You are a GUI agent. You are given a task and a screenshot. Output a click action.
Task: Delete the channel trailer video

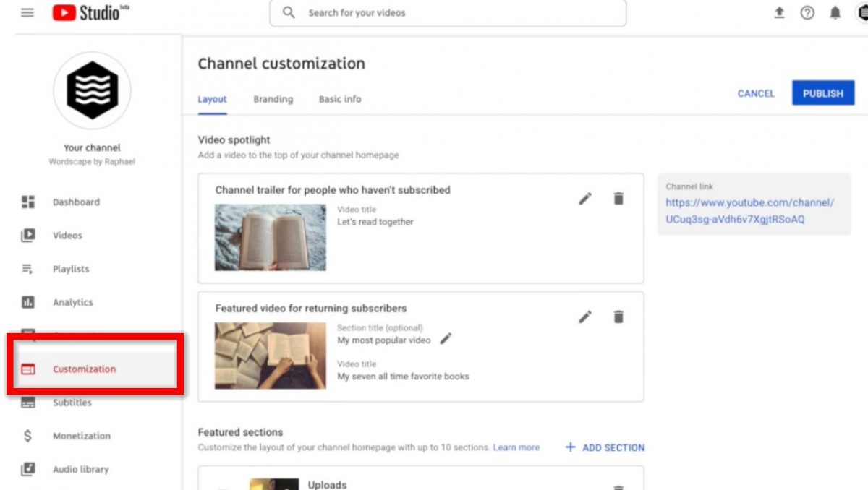pos(618,199)
